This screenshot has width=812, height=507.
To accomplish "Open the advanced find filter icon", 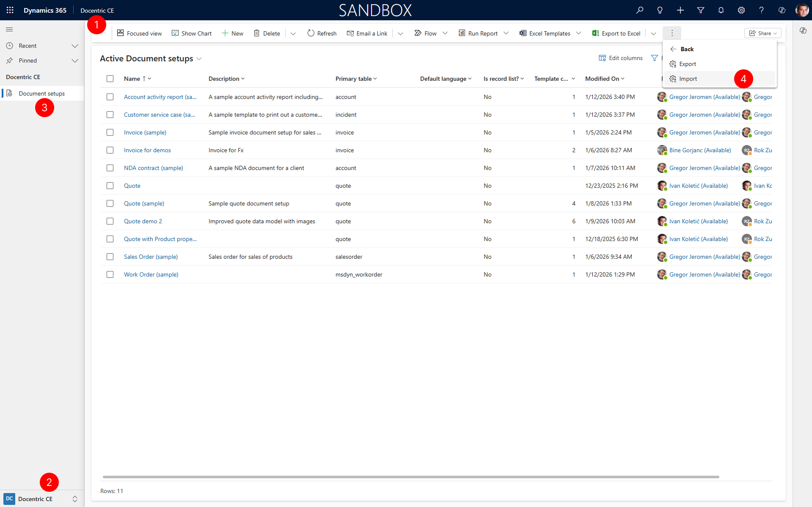I will (701, 10).
